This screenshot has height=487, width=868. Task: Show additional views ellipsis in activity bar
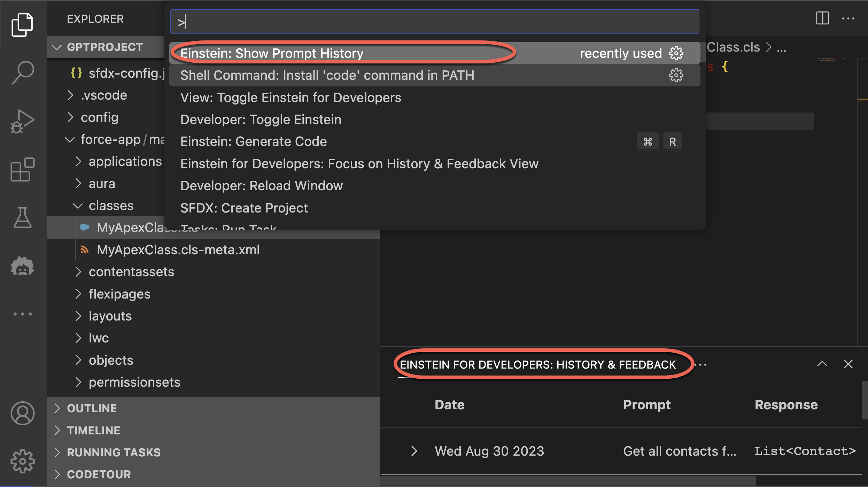tap(22, 314)
